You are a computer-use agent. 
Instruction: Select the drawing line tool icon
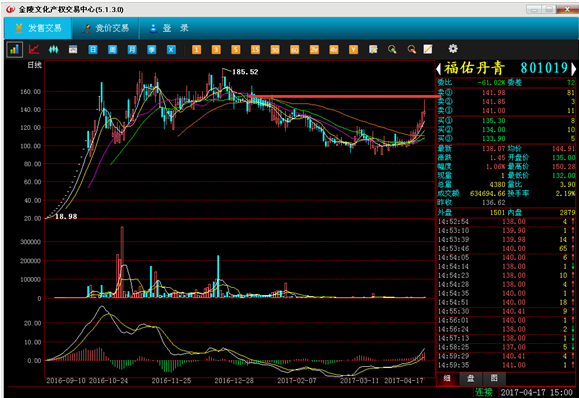[x=428, y=49]
